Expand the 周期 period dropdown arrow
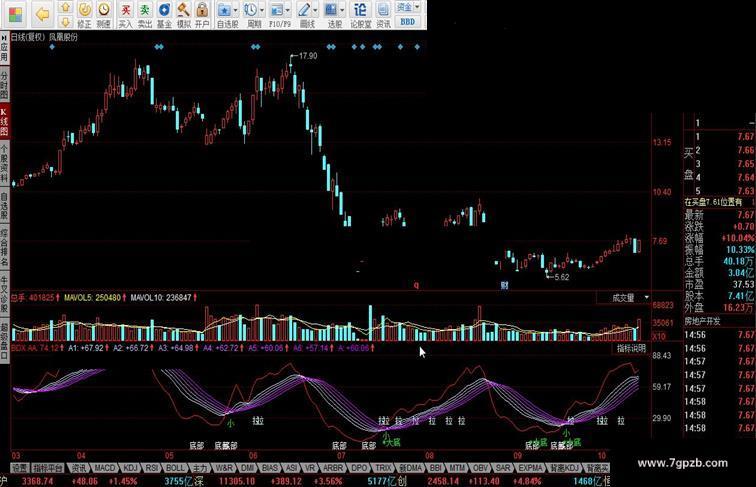The width and height of the screenshot is (756, 487). coord(262,10)
